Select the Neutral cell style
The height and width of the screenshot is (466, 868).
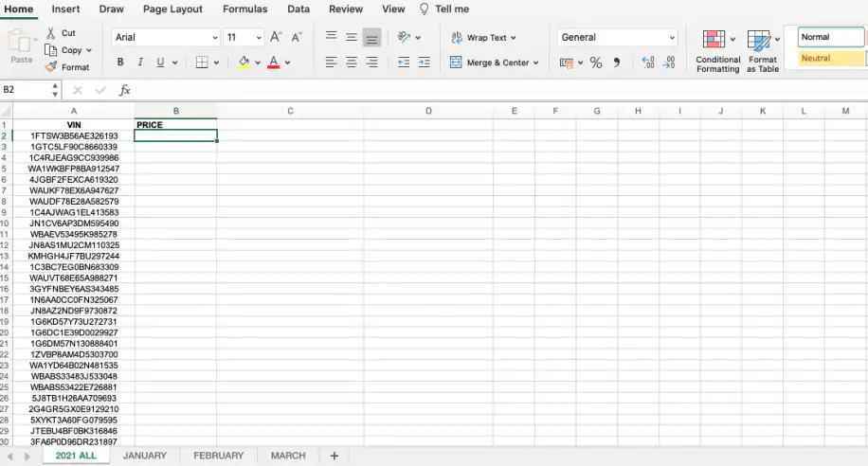[831, 58]
